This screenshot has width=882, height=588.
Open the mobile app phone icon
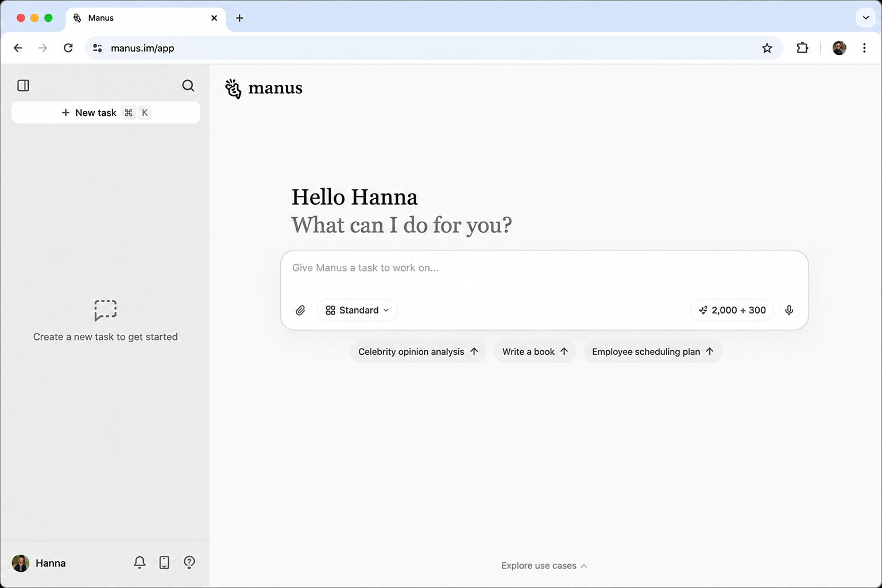coord(164,563)
